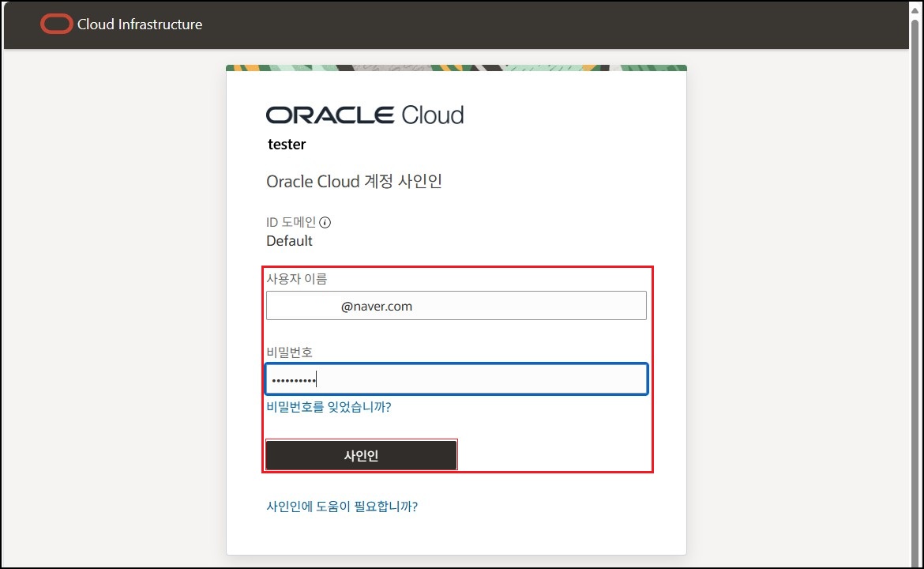
Task: Click the 사인인 button
Action: coord(361,455)
